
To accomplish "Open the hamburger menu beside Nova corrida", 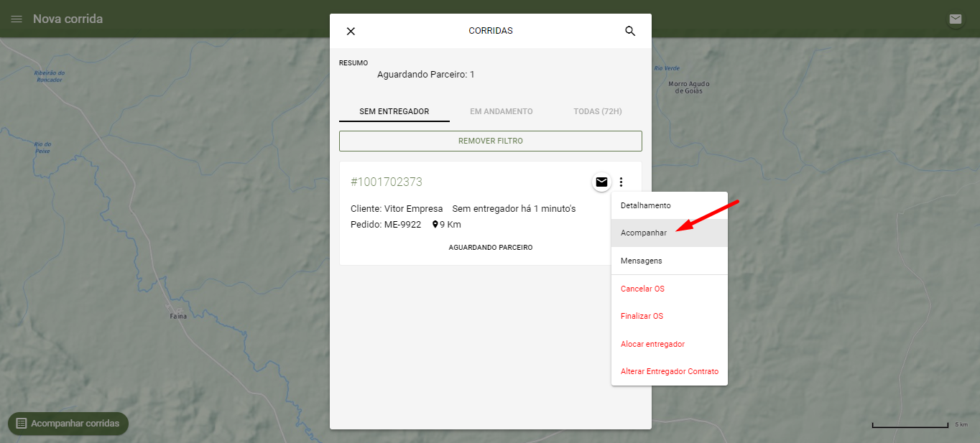I will 17,19.
